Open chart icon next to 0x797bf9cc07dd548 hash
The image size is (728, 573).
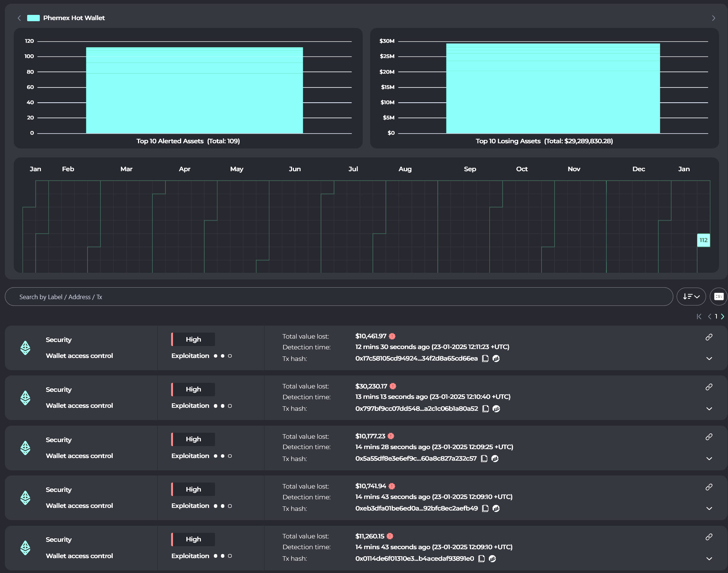point(496,409)
